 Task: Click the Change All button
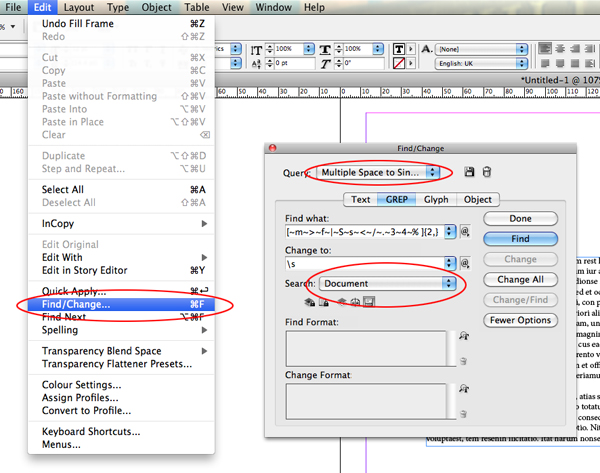pyautogui.click(x=520, y=279)
